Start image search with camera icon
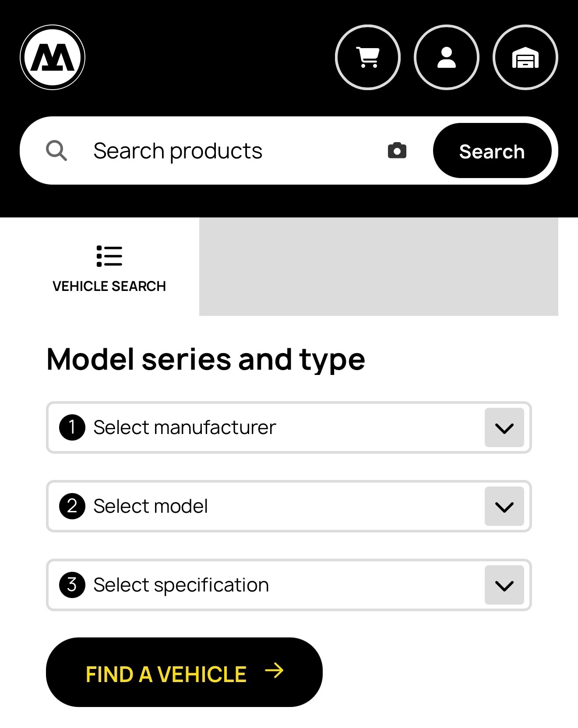The height and width of the screenshot is (728, 578). [397, 150]
